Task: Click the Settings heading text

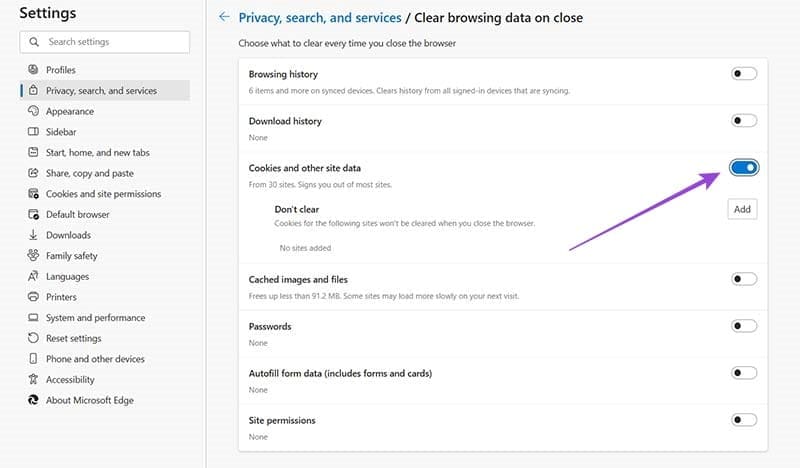Action: (x=48, y=13)
